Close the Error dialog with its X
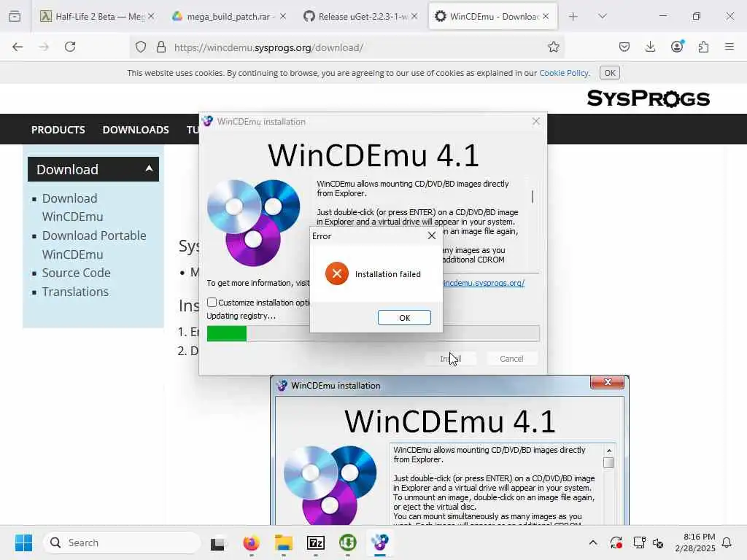The width and height of the screenshot is (747, 560). (x=432, y=236)
